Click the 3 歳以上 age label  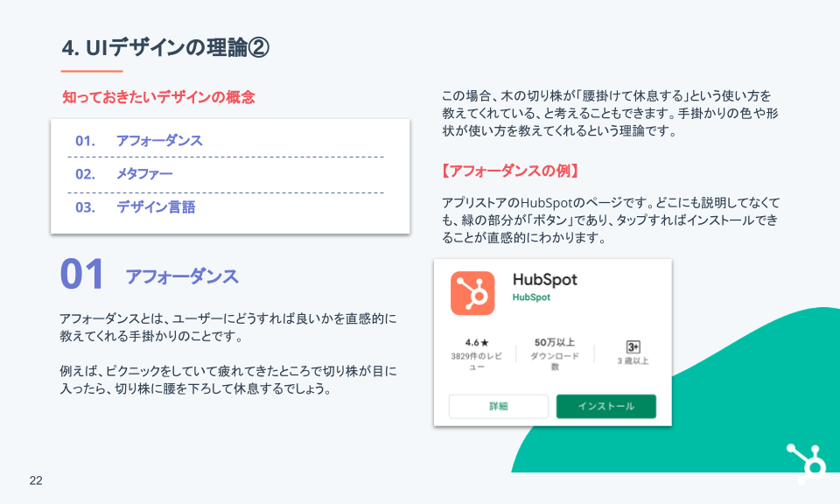click(633, 360)
